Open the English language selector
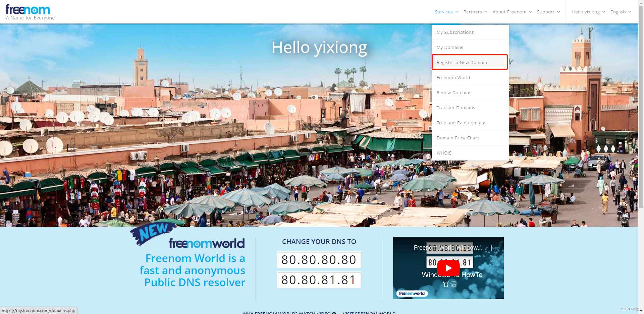The image size is (644, 314). (x=621, y=12)
